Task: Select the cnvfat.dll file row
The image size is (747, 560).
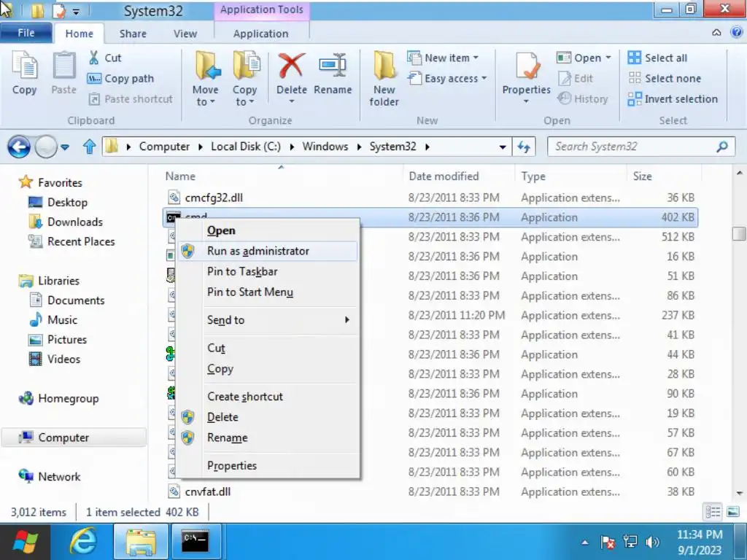Action: [430, 491]
